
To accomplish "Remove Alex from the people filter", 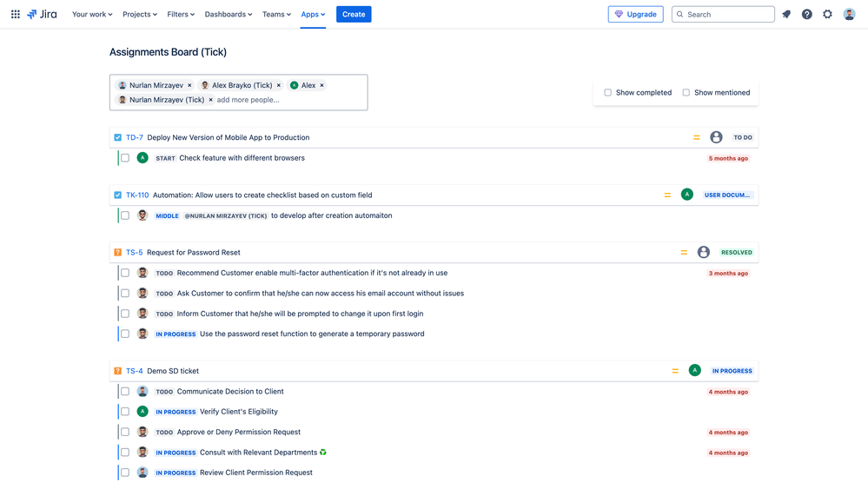I will (321, 85).
